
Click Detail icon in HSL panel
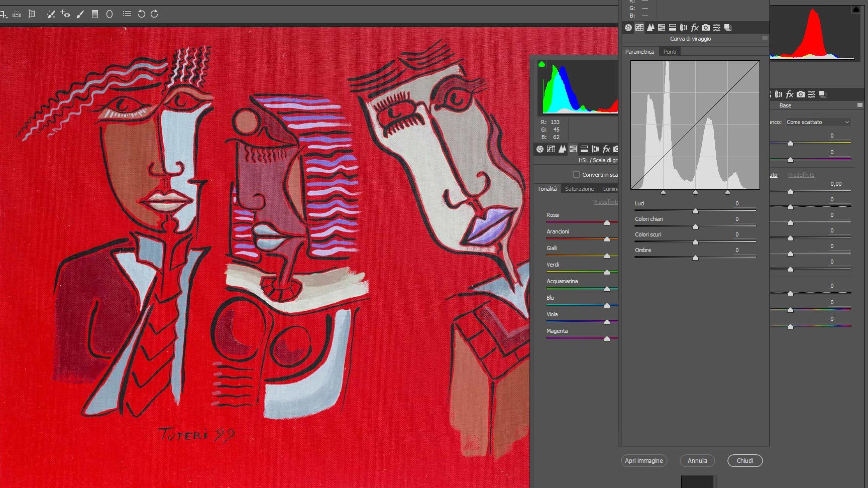point(562,149)
